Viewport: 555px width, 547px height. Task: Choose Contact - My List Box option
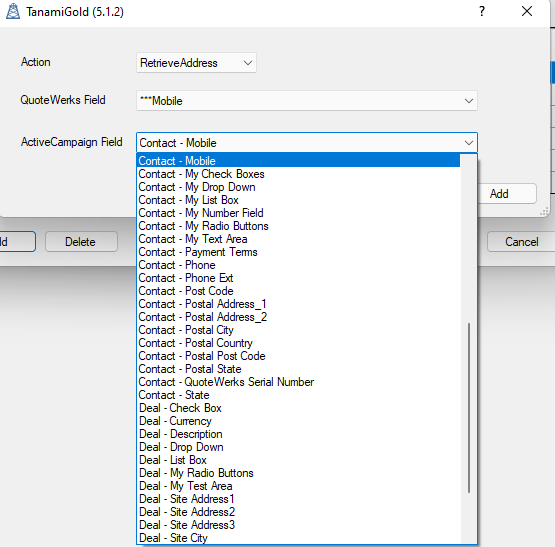point(299,200)
